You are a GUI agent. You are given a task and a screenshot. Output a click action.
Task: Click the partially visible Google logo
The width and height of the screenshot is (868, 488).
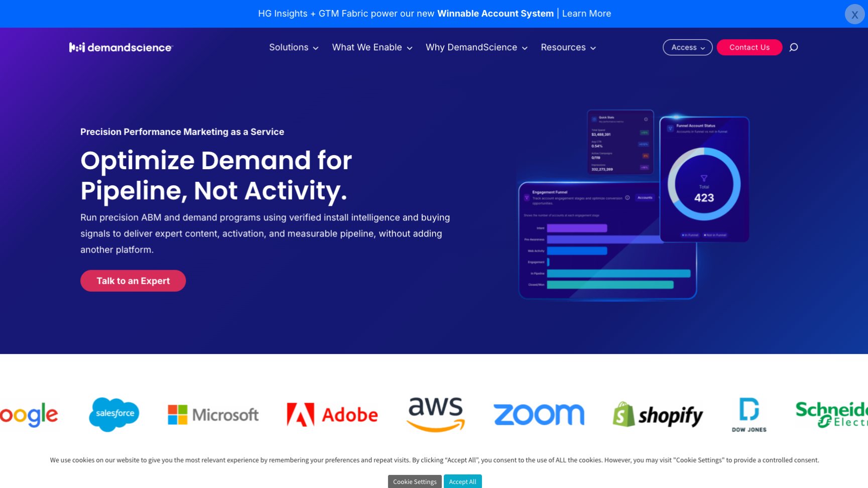coord(29,415)
